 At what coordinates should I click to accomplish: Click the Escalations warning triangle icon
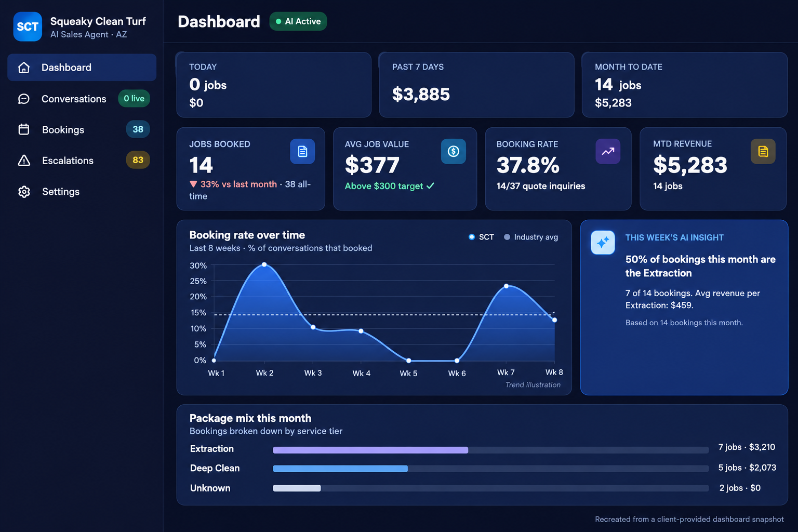tap(24, 161)
